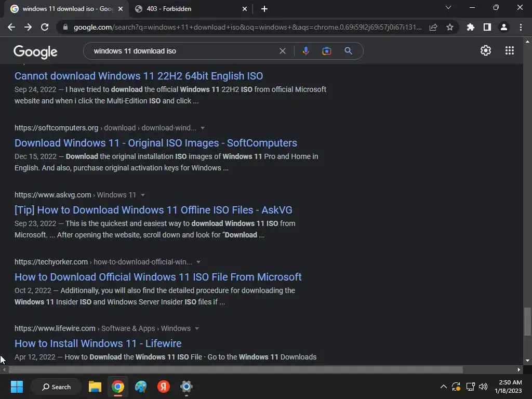
Task: Open Cannot download Windows 11 22H2 result
Action: (x=139, y=76)
